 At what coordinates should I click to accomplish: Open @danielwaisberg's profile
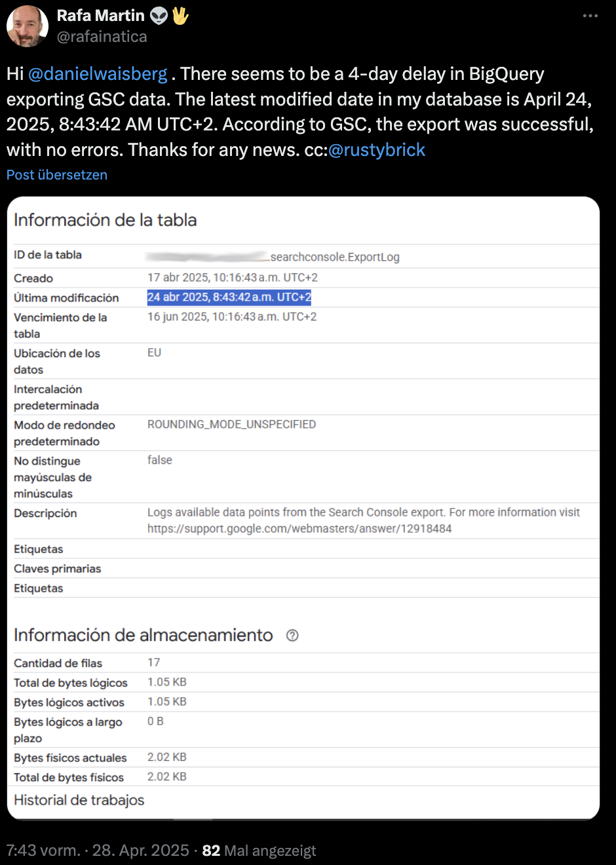pyautogui.click(x=96, y=74)
